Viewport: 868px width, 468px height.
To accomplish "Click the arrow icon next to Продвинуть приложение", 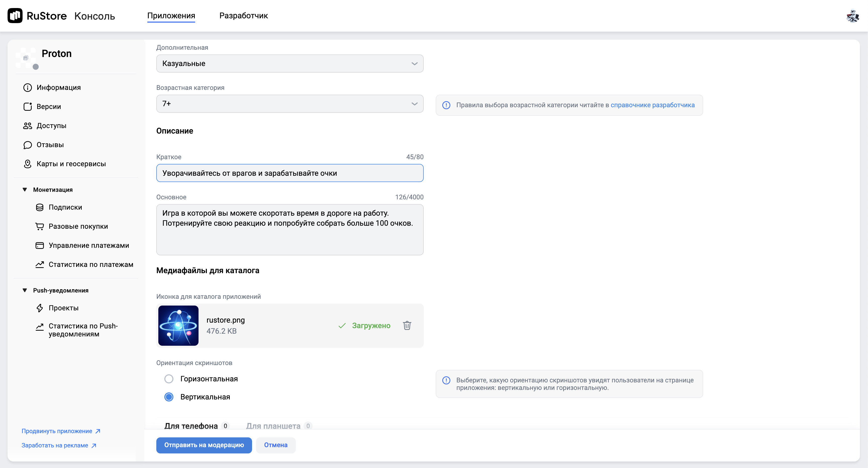I will click(x=98, y=431).
